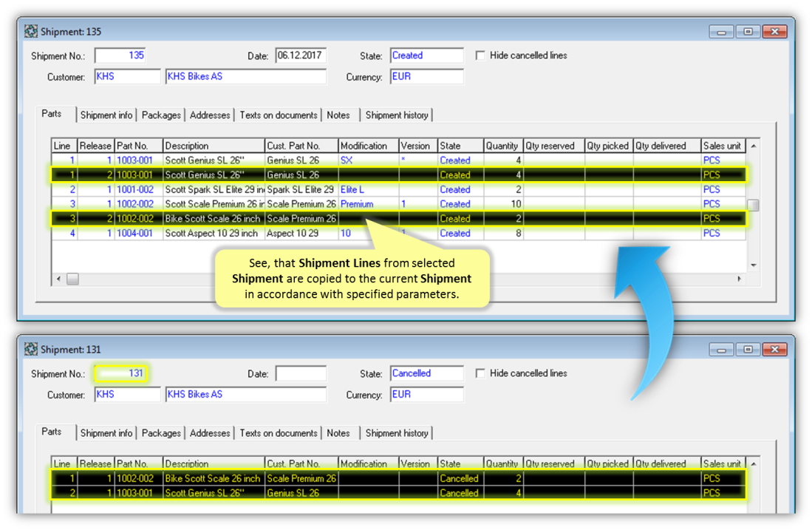Screen dimensions: 812x530
Task: Click Sales unit column header in Shipment 131
Action: (723, 463)
